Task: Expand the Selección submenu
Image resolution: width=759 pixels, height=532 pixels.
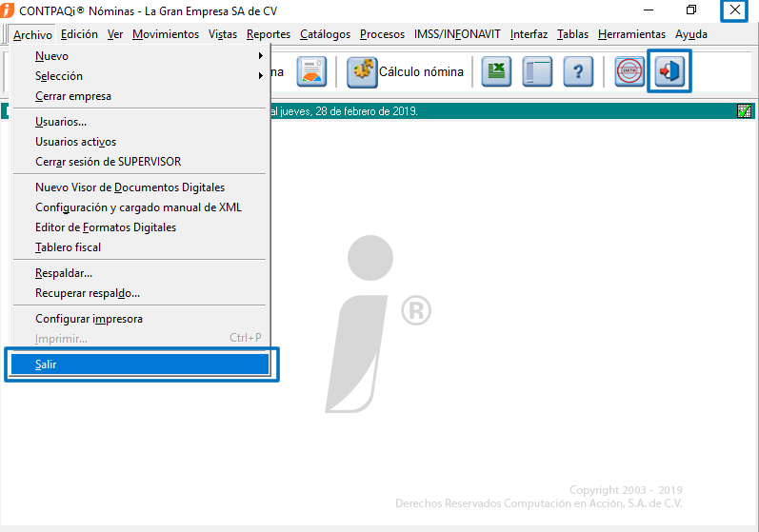Action: pos(140,76)
